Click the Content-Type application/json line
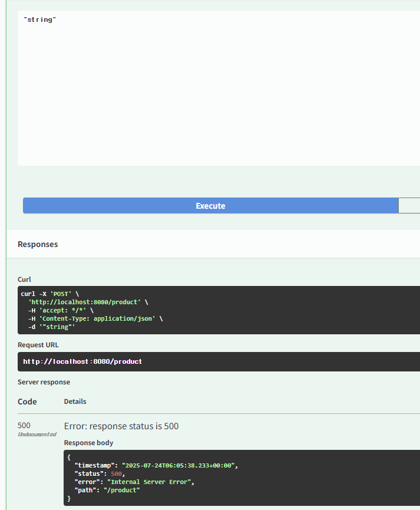The width and height of the screenshot is (420, 510). pyautogui.click(x=95, y=319)
